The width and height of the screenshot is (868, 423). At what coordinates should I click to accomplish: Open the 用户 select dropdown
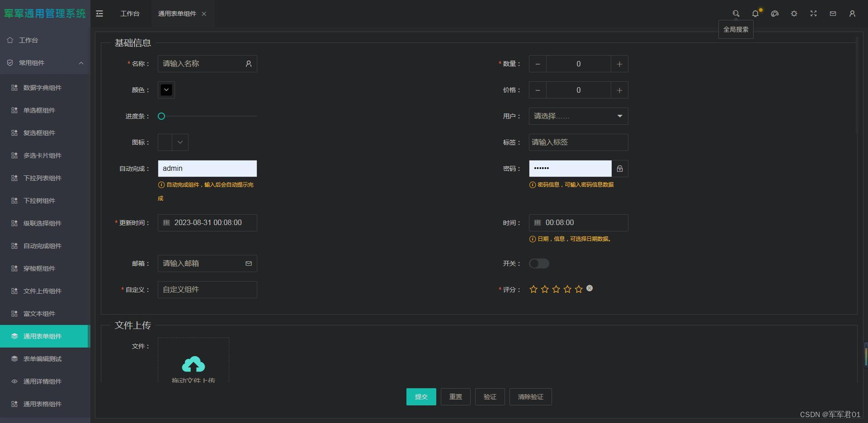(x=579, y=116)
